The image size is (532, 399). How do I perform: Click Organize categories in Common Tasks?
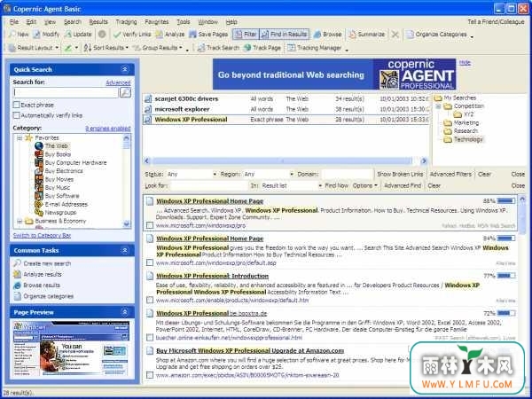(x=48, y=296)
